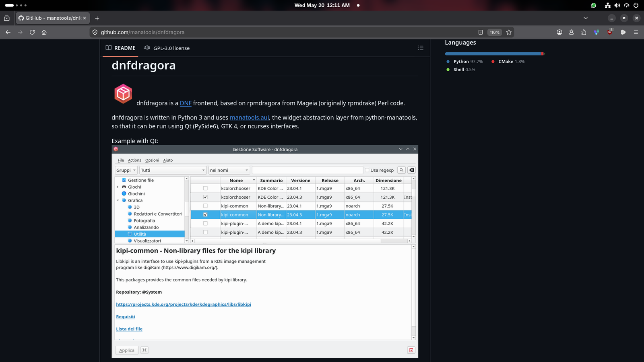Check kcolorchooser 23.04.1 package checkbox
This screenshot has width=644, height=362.
pyautogui.click(x=205, y=188)
